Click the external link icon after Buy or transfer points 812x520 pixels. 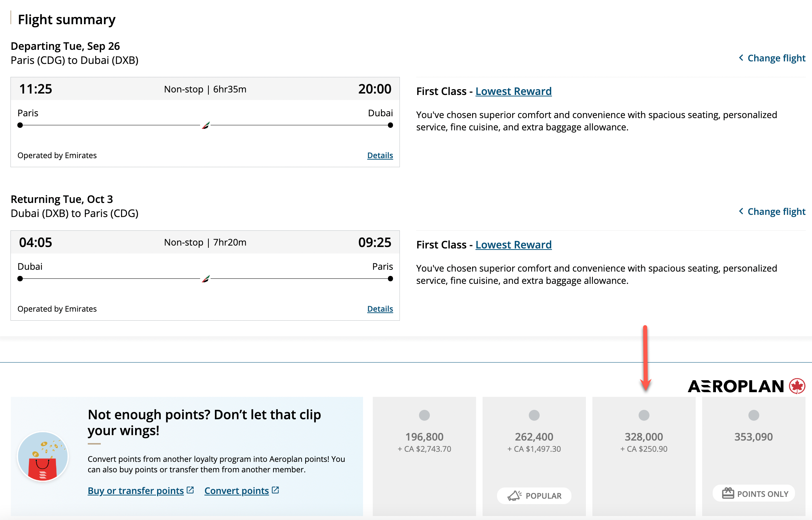click(x=190, y=490)
